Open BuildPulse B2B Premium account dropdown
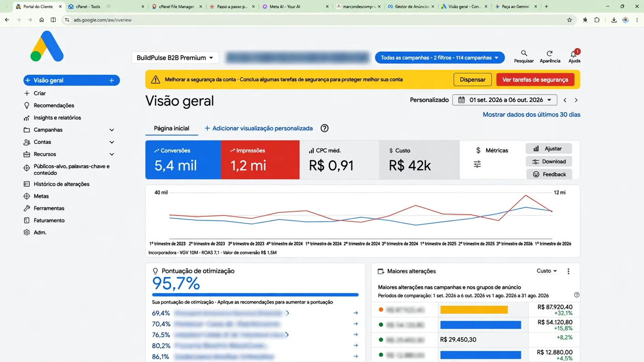The height and width of the screenshot is (362, 644). pos(175,58)
